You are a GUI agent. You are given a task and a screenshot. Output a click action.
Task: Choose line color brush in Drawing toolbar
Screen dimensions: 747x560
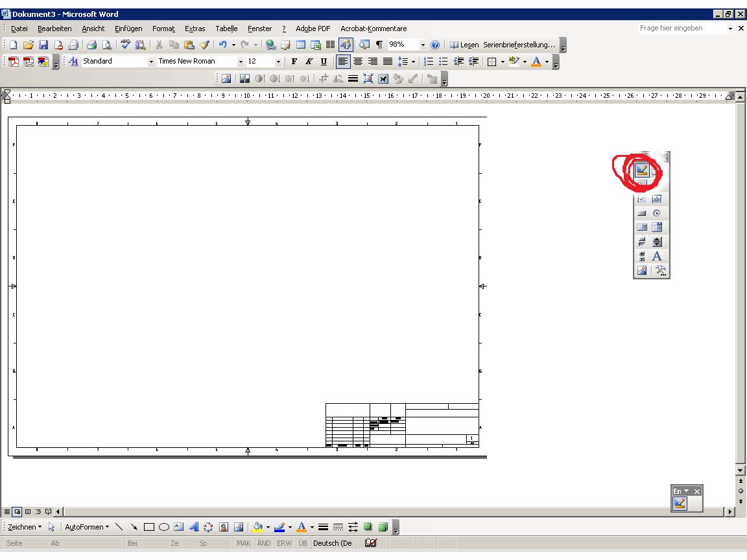pyautogui.click(x=279, y=527)
